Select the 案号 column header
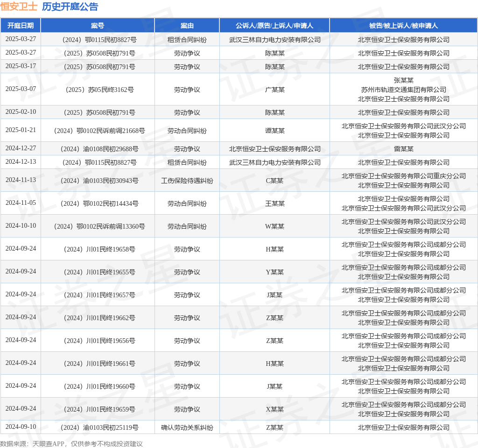This screenshot has width=478, height=448. (x=98, y=26)
